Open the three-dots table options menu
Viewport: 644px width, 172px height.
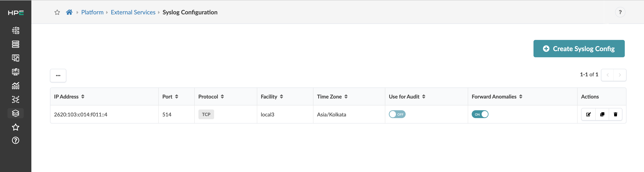[x=58, y=76]
